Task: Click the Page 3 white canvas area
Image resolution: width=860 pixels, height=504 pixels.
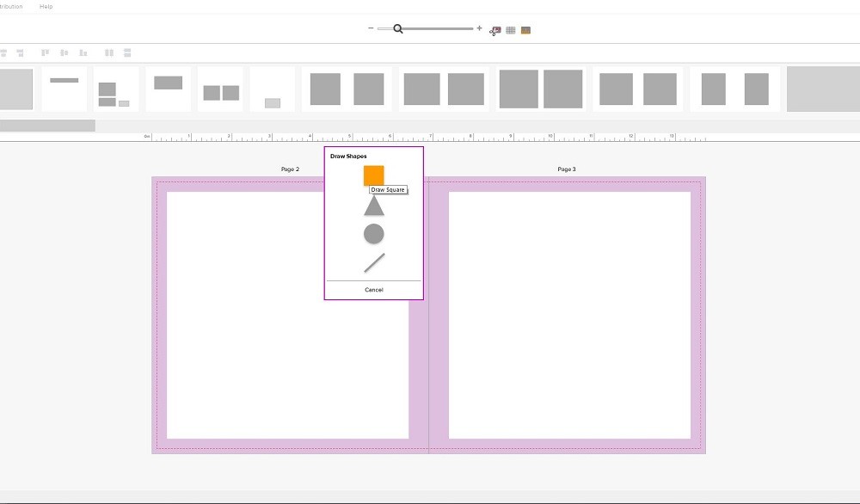Action: (x=569, y=315)
